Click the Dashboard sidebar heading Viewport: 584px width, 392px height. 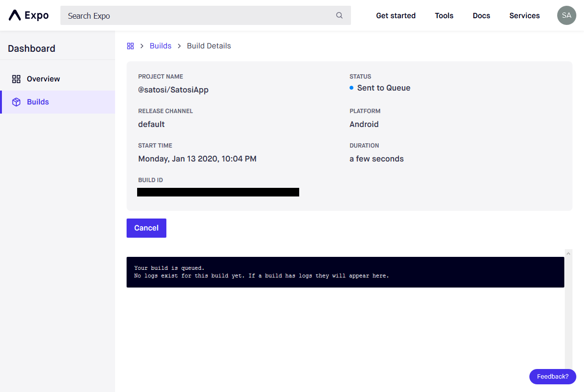coord(32,48)
